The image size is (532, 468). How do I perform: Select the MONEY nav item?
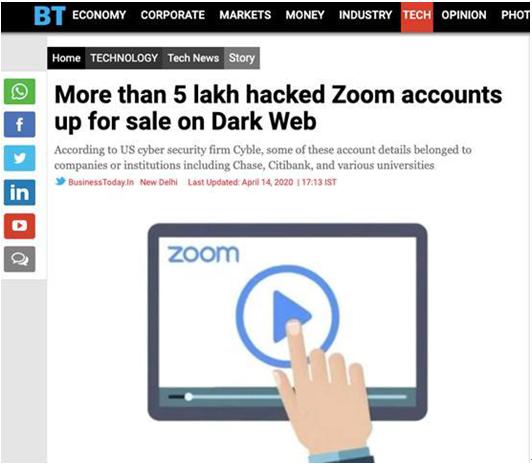[x=305, y=15]
